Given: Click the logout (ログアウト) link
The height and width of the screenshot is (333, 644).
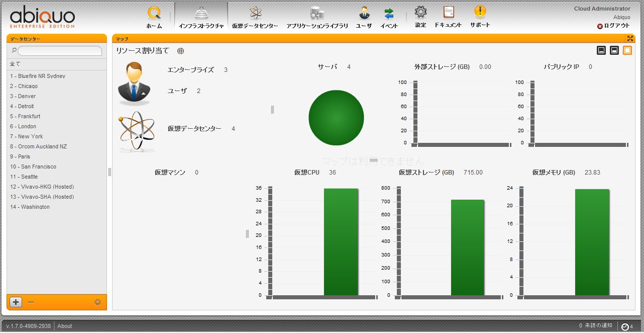Looking at the screenshot, I should (x=613, y=26).
